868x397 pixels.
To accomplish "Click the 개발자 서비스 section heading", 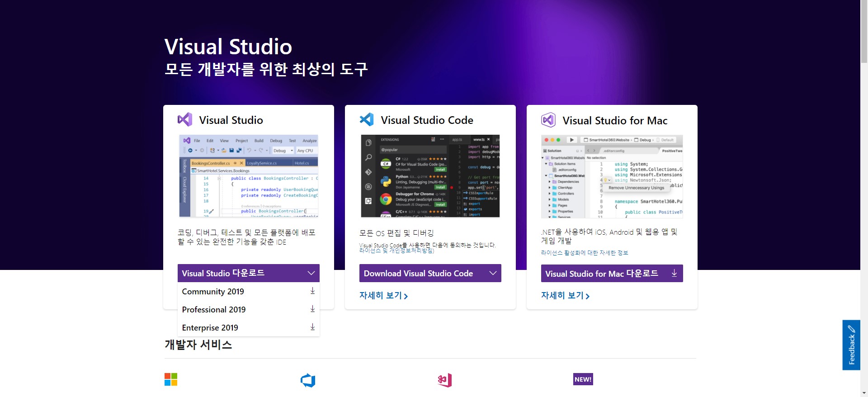I will pyautogui.click(x=198, y=345).
